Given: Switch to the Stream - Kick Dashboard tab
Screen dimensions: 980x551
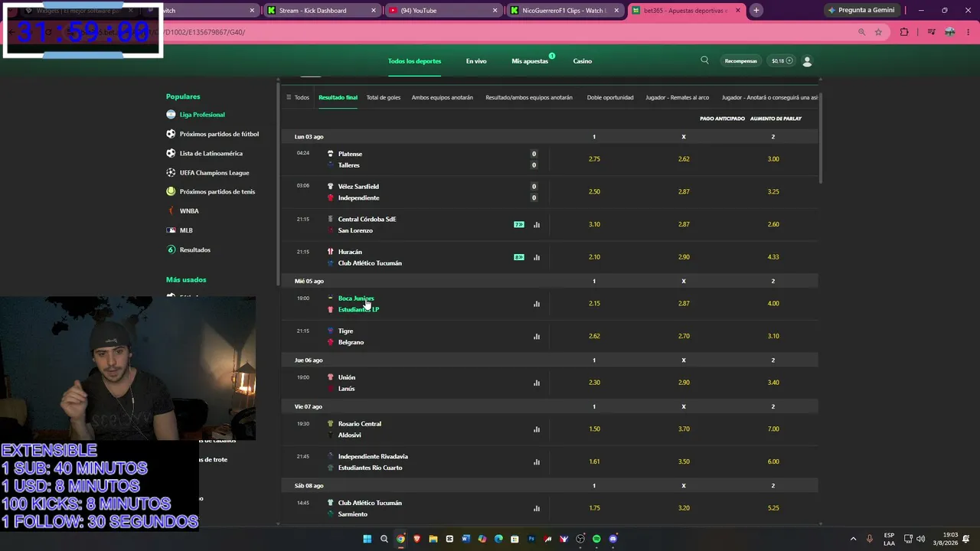Looking at the screenshot, I should pos(321,11).
